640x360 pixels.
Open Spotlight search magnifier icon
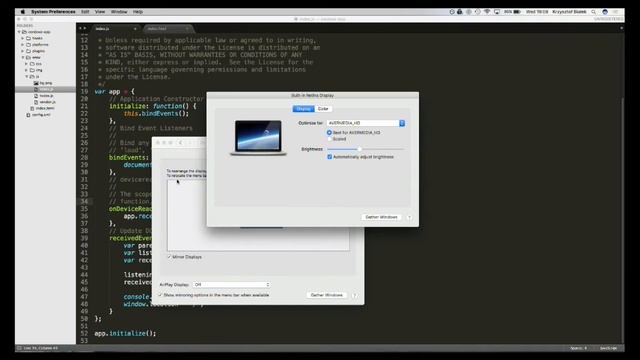(x=593, y=12)
